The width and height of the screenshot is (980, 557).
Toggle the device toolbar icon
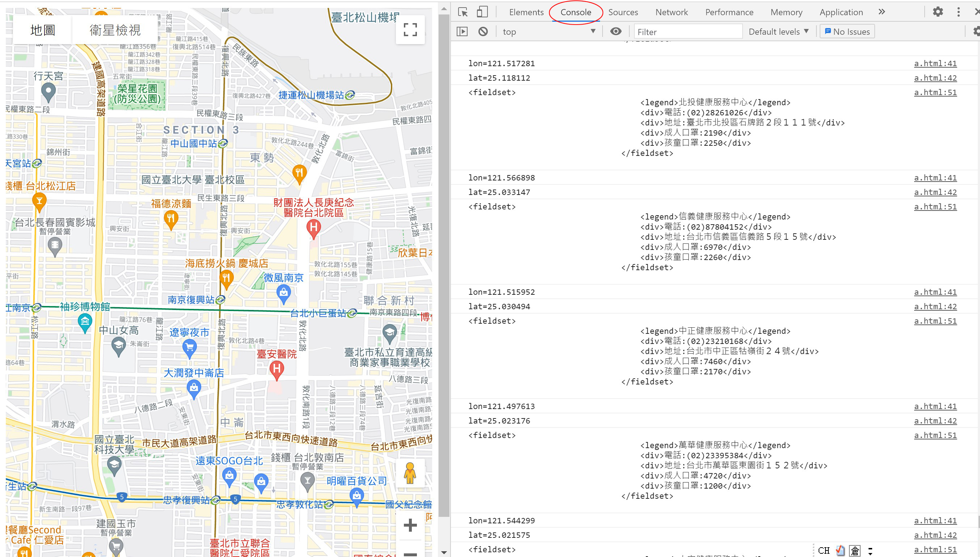[482, 12]
